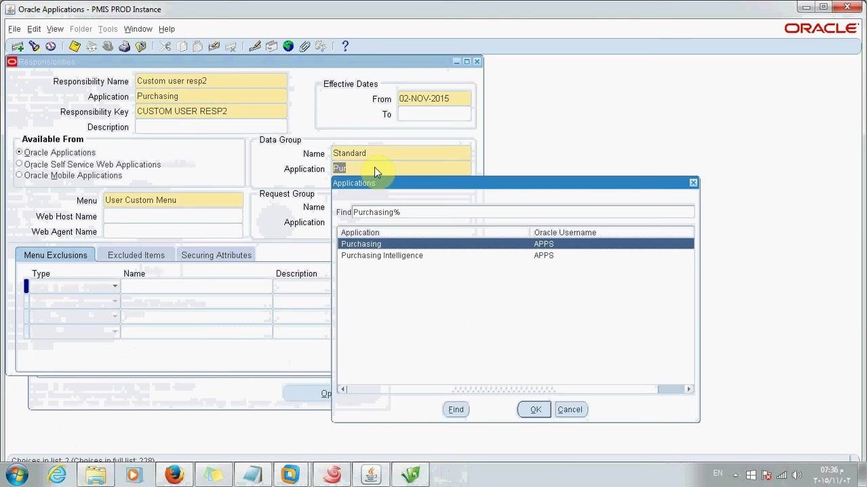
Task: Click the Zoom toolbar icon
Action: coord(272,46)
